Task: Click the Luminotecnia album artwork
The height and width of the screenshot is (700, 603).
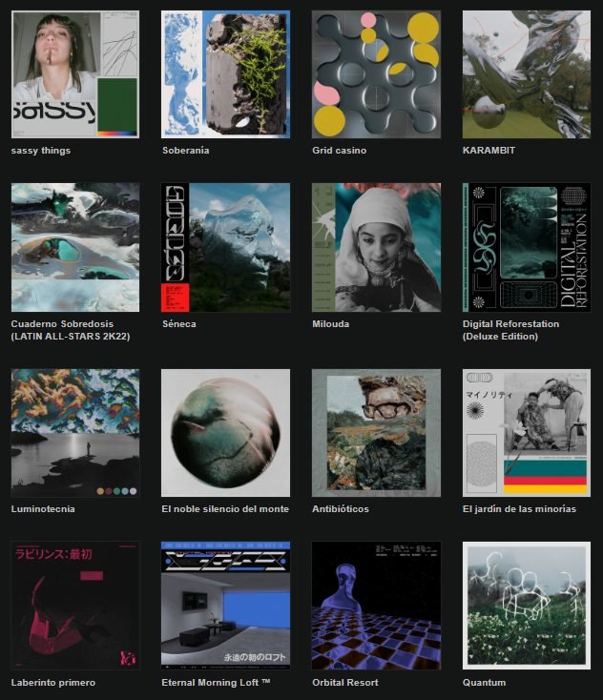Action: tap(75, 433)
